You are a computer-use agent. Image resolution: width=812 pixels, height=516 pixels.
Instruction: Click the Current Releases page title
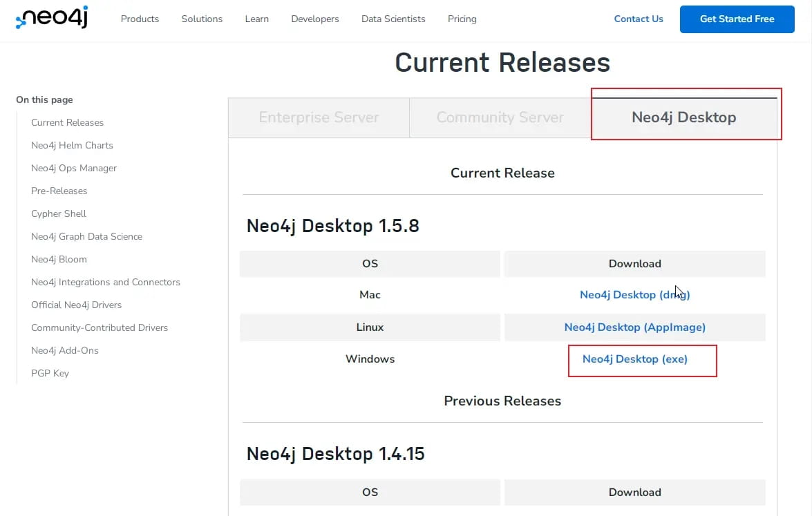[x=502, y=63]
